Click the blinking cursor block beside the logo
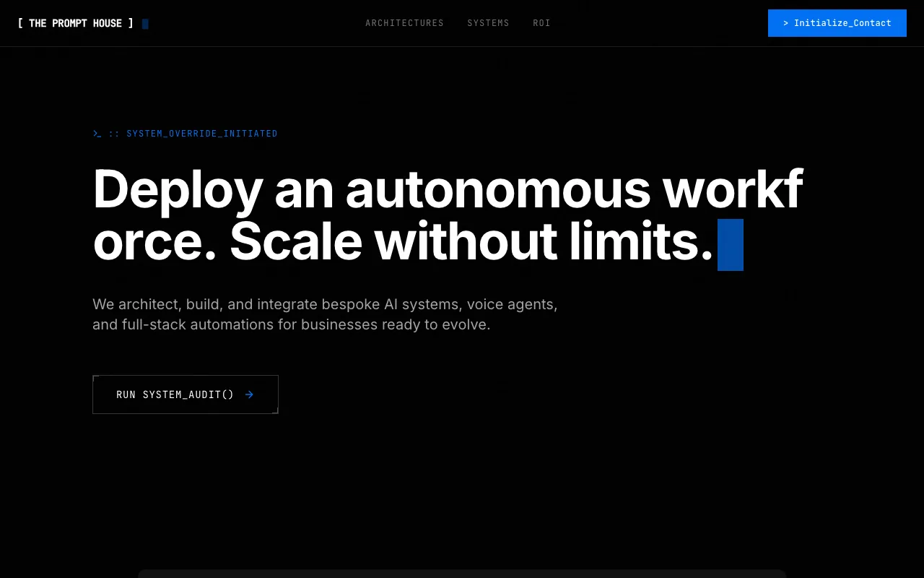The width and height of the screenshot is (924, 578). pos(145,24)
